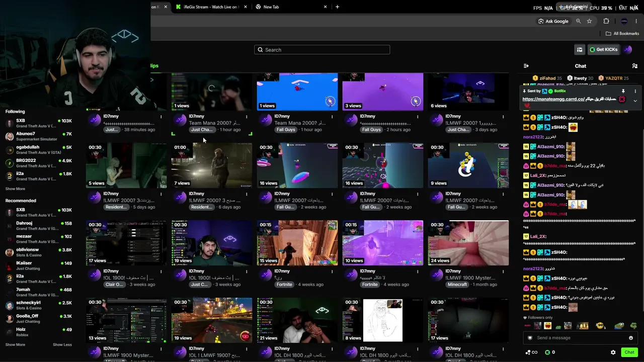Open chat settings gear icon

[x=613, y=352]
